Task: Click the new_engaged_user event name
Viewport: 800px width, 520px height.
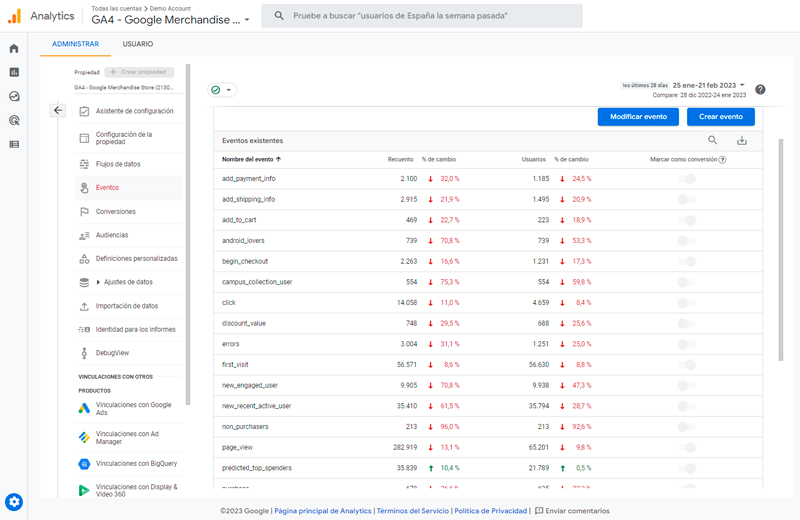Action: click(250, 385)
